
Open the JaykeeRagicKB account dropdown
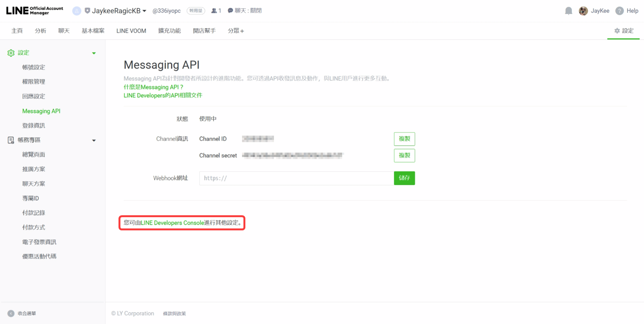coord(119,11)
